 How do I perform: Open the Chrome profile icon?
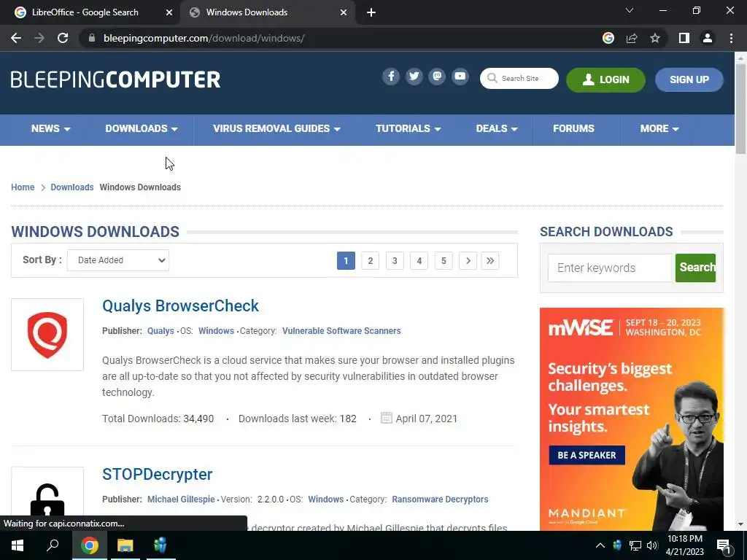(x=708, y=38)
